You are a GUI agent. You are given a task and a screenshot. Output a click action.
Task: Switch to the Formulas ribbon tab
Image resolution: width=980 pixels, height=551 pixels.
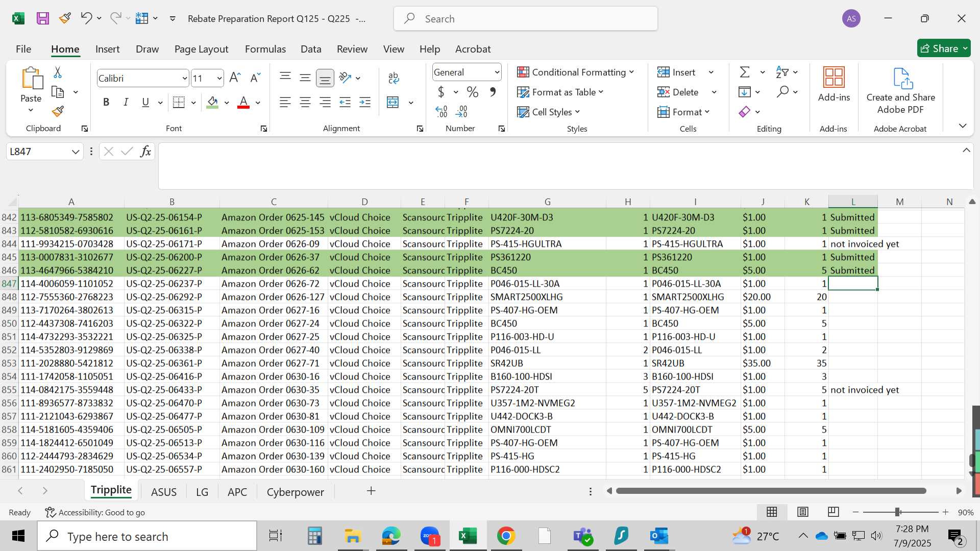click(265, 49)
